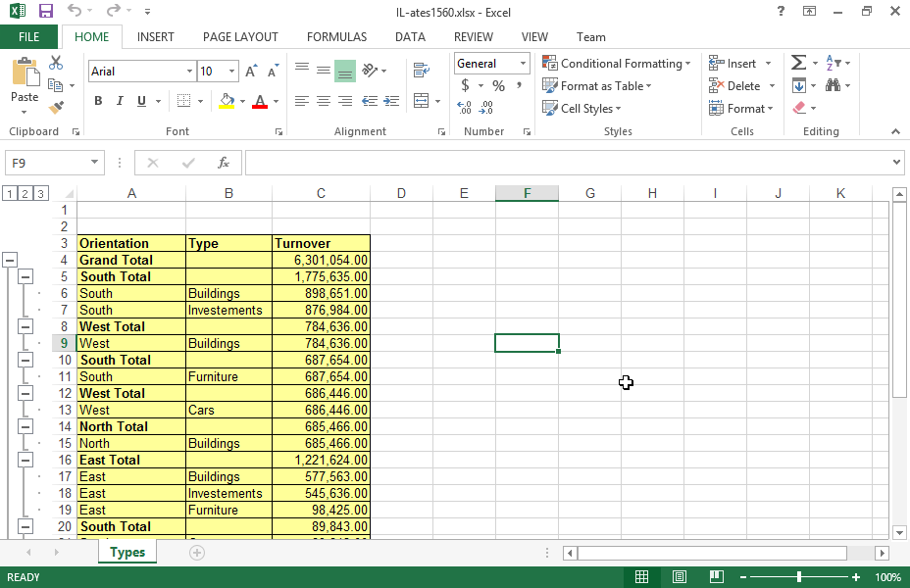Open the font name Arial dropdown
Viewport: 910px width, 588px height.
coord(189,72)
